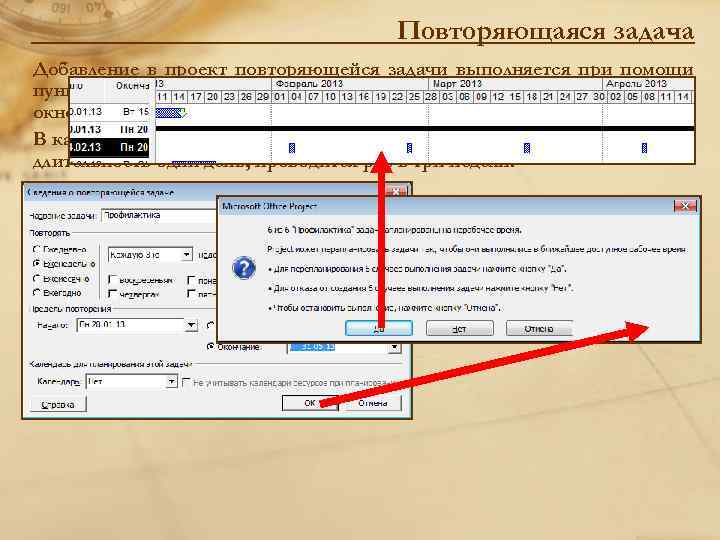Tick the weekday checkbox right of воскресеньям

(x=191, y=279)
